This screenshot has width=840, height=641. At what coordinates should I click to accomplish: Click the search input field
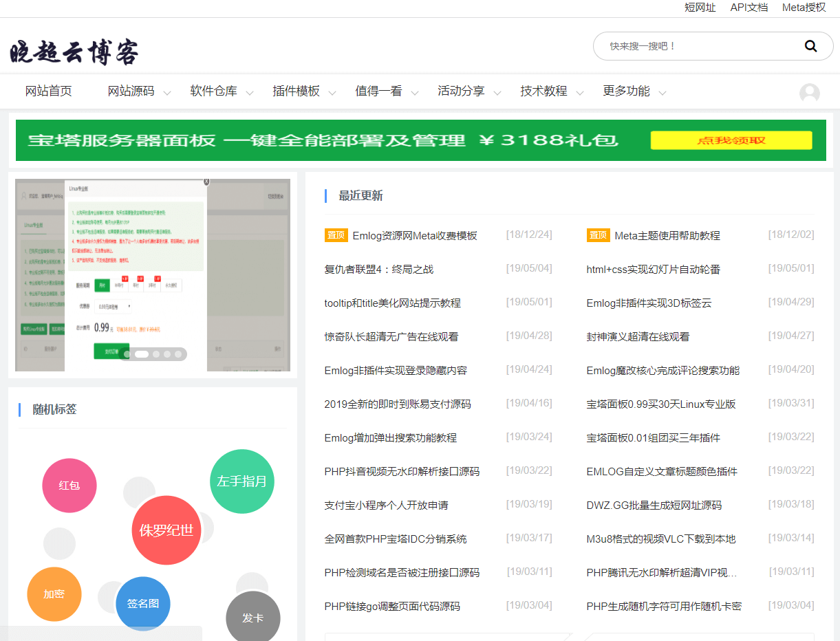pos(695,46)
